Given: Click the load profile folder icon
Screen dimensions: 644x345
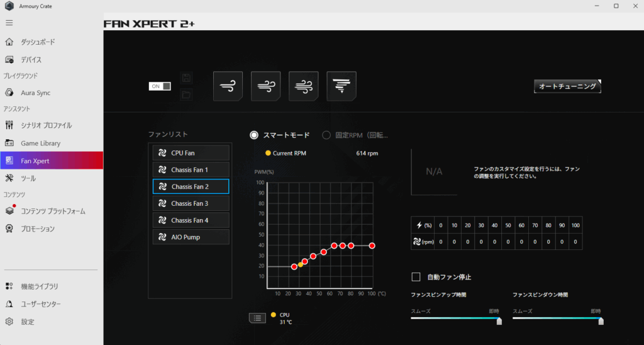Looking at the screenshot, I should coord(186,94).
